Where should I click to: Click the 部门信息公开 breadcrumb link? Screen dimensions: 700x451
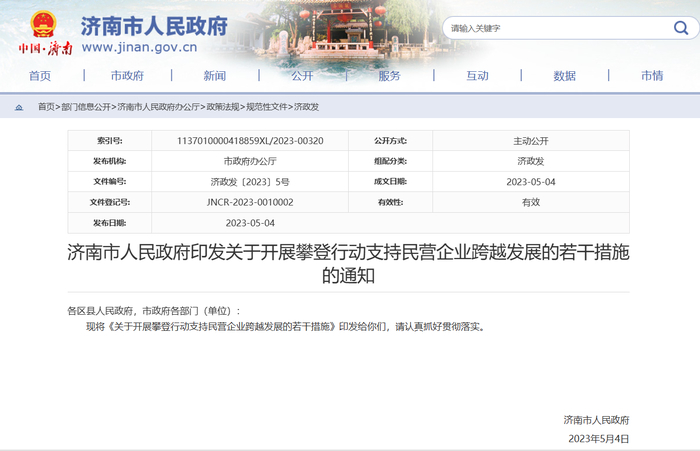click(86, 107)
